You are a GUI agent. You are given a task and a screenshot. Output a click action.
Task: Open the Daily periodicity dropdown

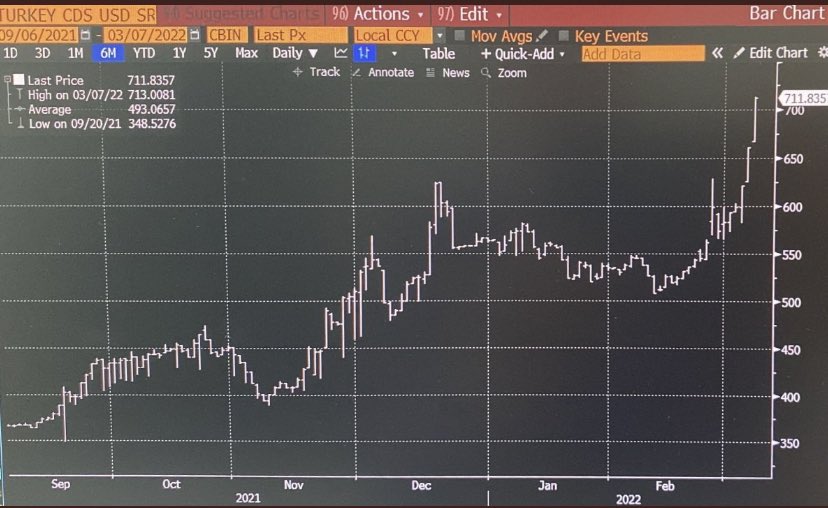[295, 53]
